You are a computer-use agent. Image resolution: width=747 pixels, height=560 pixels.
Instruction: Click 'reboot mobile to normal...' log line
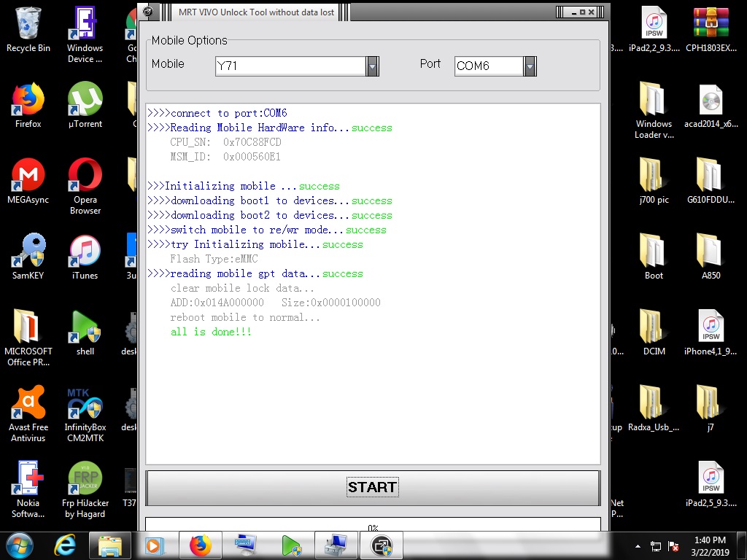click(245, 318)
